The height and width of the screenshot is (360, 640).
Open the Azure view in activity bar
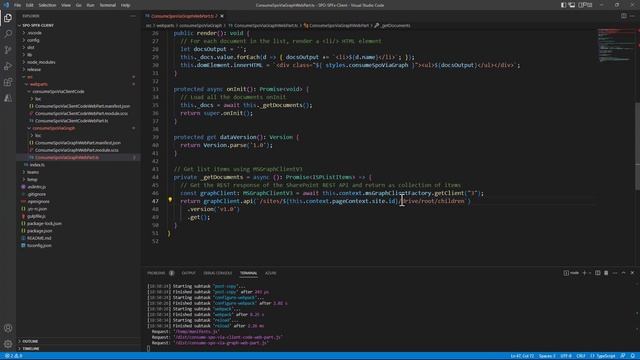click(8, 98)
